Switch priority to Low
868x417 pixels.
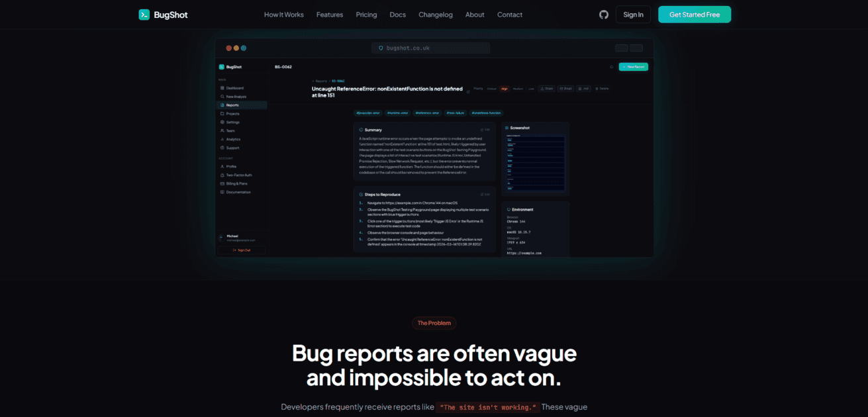click(531, 88)
